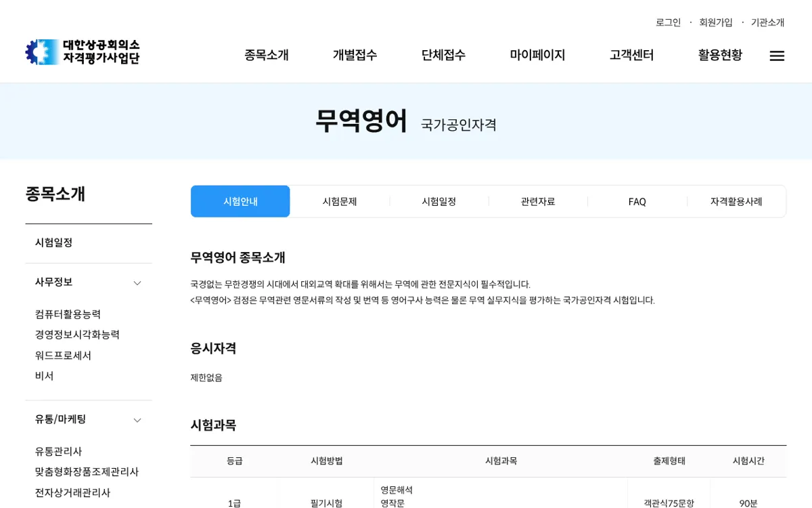This screenshot has height=508, width=812.
Task: Click the 무역영어 종목소개 heading
Action: click(238, 257)
